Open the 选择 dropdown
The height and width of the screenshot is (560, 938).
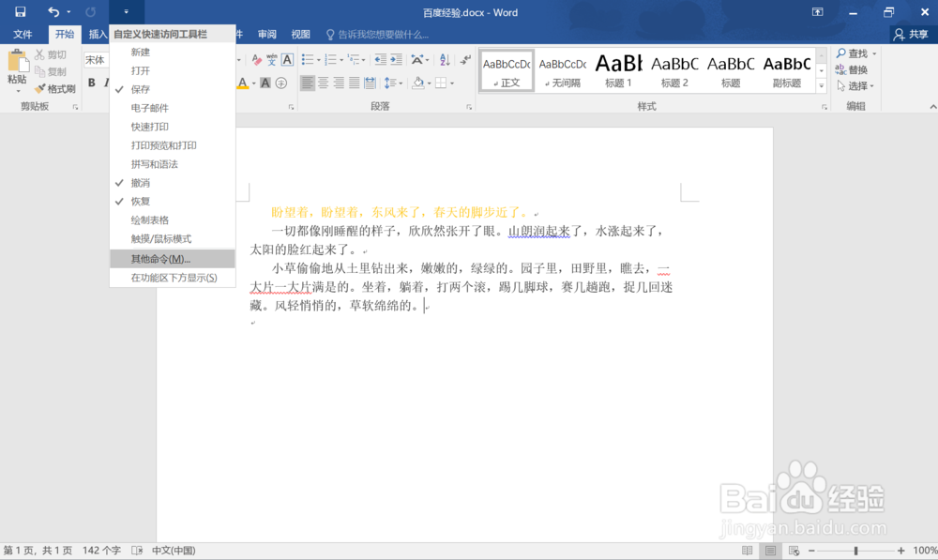pyautogui.click(x=859, y=85)
